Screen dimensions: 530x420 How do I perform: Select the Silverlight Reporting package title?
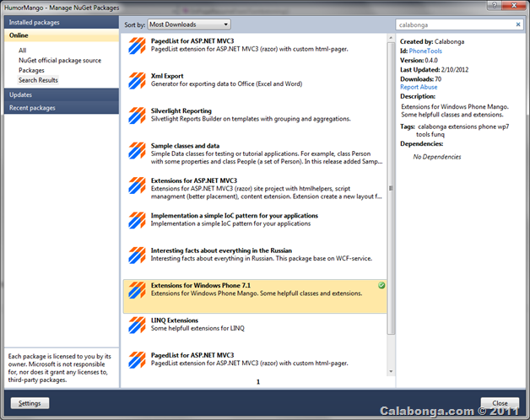pyautogui.click(x=181, y=110)
